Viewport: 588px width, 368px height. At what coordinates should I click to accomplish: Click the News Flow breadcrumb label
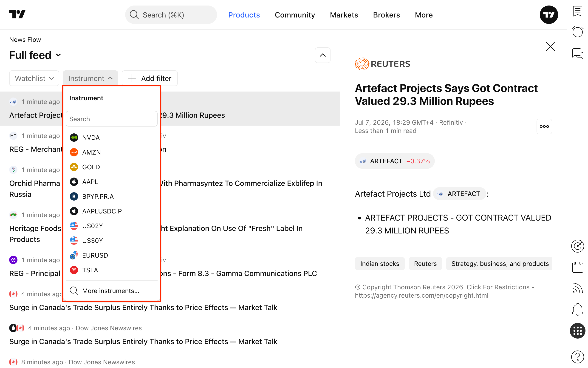click(x=25, y=40)
